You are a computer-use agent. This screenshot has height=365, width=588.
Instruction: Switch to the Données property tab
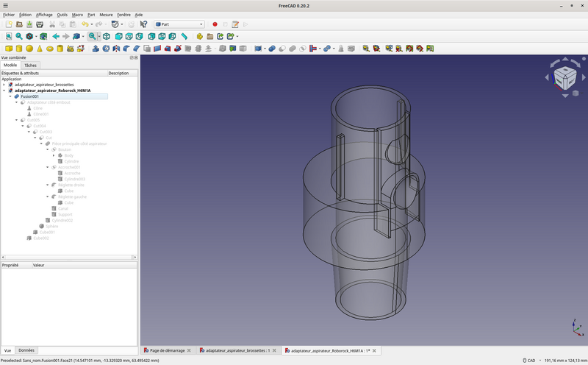[26, 350]
